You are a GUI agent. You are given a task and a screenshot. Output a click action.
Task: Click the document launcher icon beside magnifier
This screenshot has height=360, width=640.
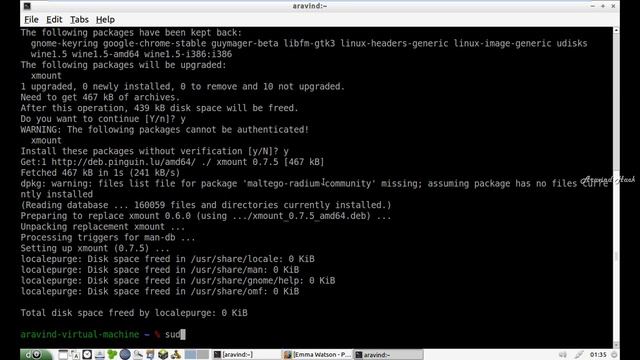coord(150,354)
